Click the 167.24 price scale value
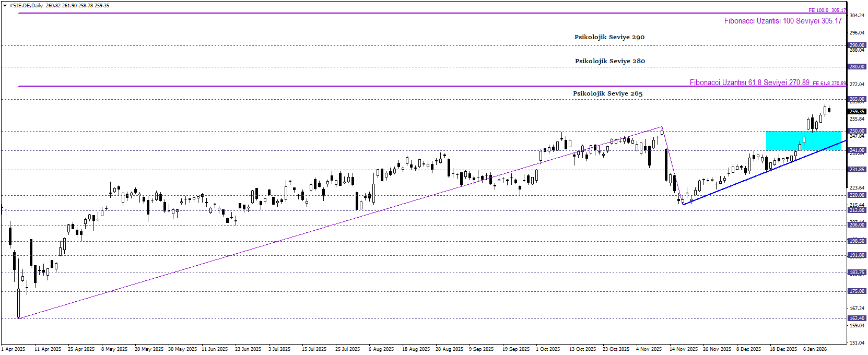Image resolution: width=868 pixels, height=355 pixels. point(857,309)
